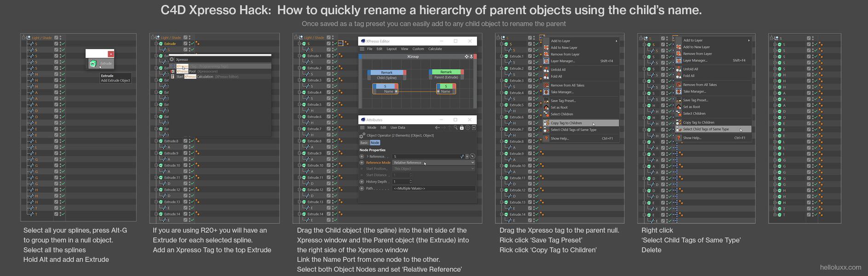Click the Extrude object button in commander popup
Screen dimensions: 868x276
(x=100, y=63)
